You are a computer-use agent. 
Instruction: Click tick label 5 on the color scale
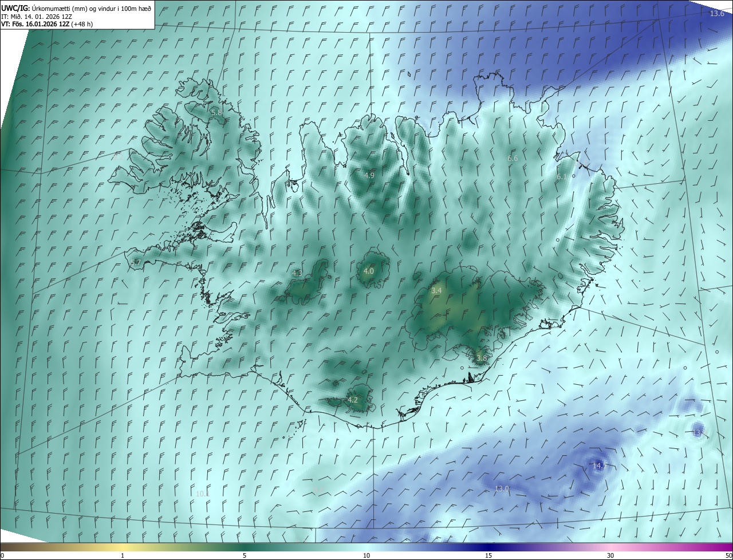(245, 555)
